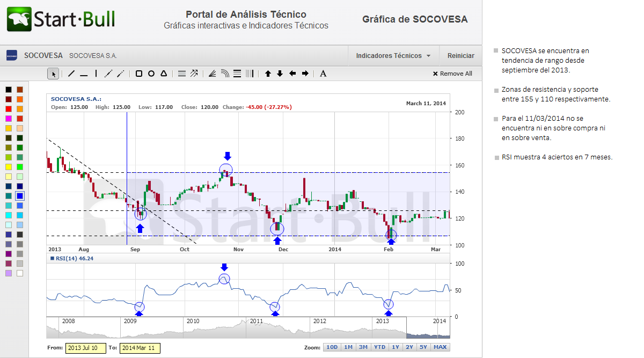Pick the peach color swatch

[x=20, y=128]
